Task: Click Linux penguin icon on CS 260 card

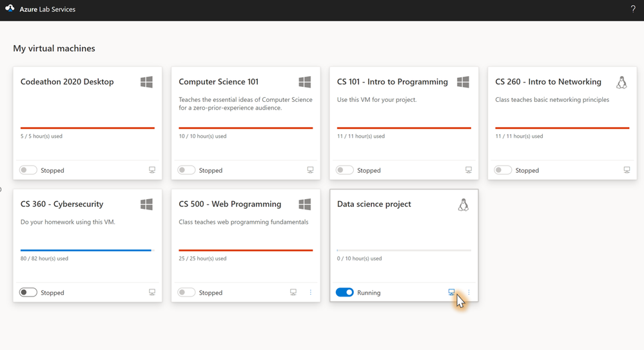Action: (x=621, y=82)
